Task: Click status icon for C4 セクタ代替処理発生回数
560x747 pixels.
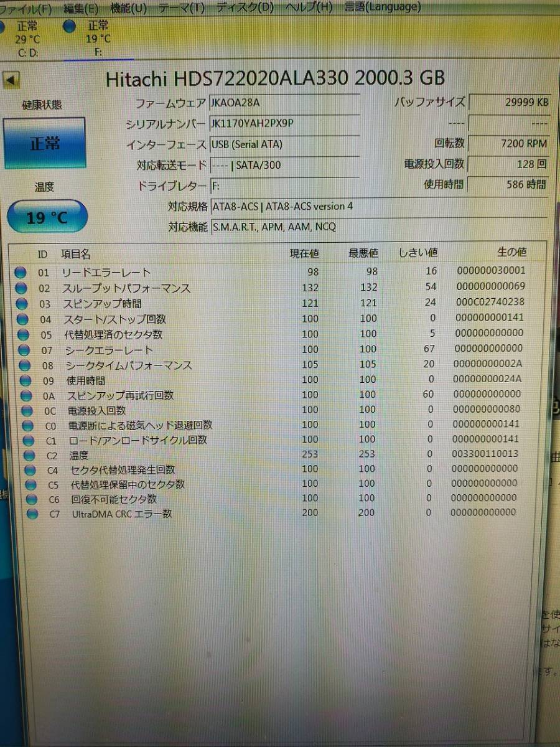Action: pyautogui.click(x=30, y=470)
